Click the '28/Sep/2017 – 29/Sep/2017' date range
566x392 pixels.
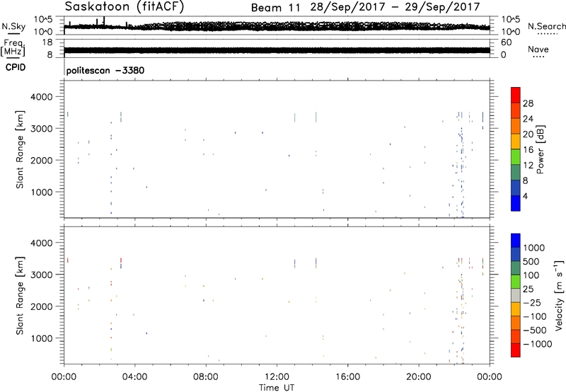click(395, 7)
